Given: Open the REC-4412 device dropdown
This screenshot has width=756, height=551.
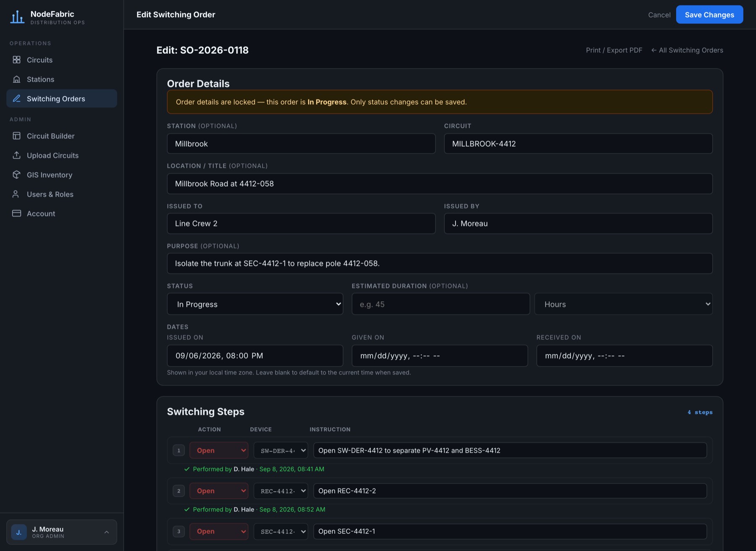Looking at the screenshot, I should coord(281,491).
